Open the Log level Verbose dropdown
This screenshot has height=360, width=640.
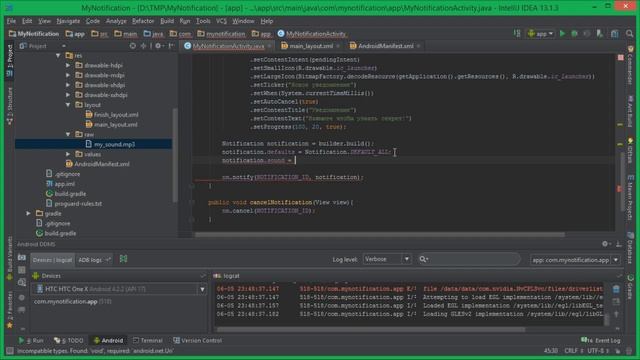pos(387,259)
